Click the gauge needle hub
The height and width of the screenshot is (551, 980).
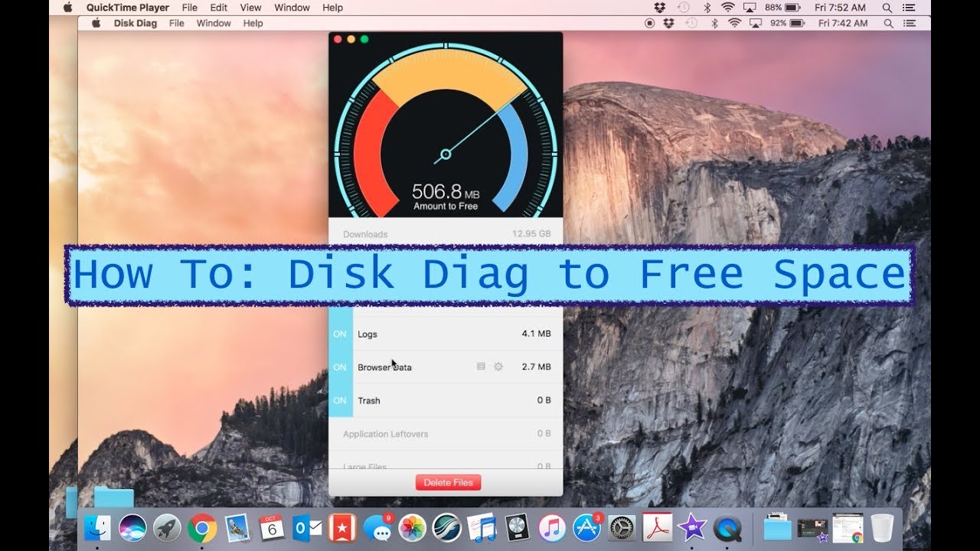click(x=446, y=155)
